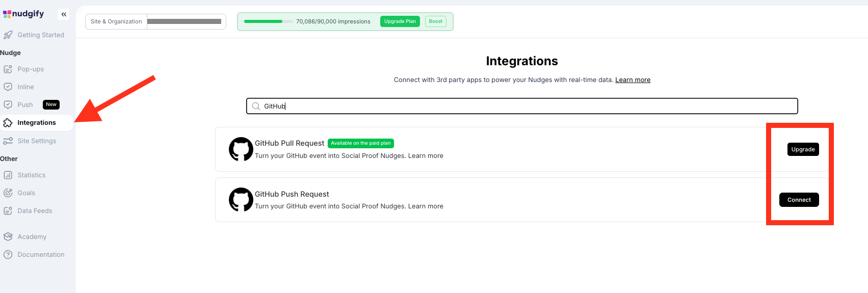The width and height of the screenshot is (868, 293).
Task: Click the Getting Started rocket icon
Action: pyautogui.click(x=8, y=35)
